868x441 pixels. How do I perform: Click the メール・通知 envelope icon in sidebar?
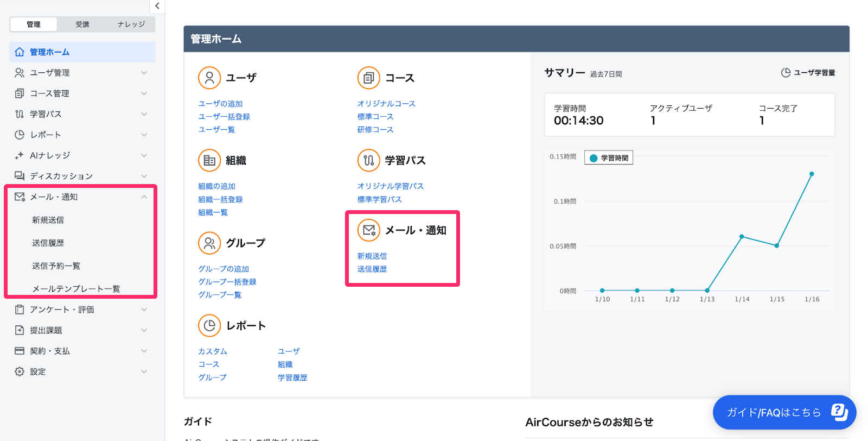coord(20,197)
